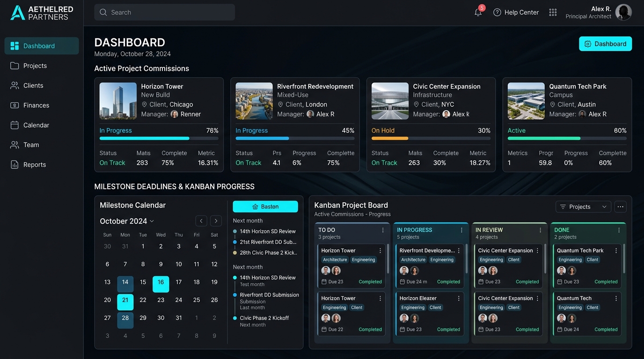644x359 pixels.
Task: Click inside the Search field
Action: click(x=165, y=13)
